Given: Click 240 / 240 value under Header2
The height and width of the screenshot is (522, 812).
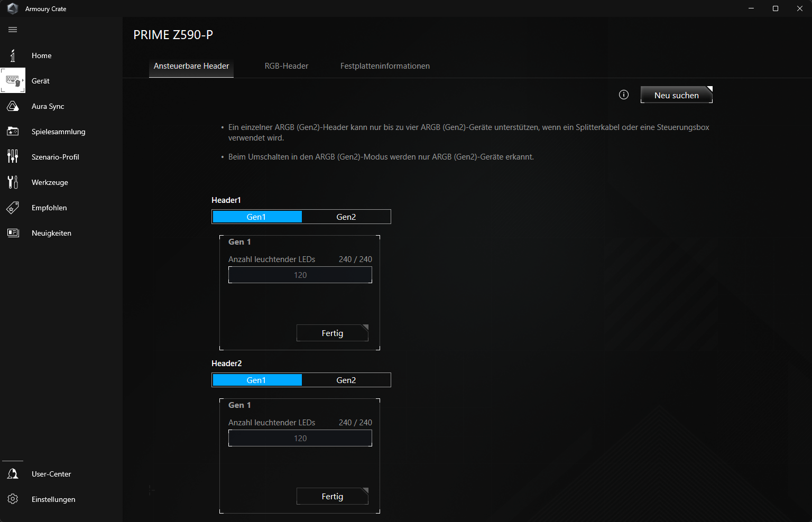Looking at the screenshot, I should [x=355, y=422].
